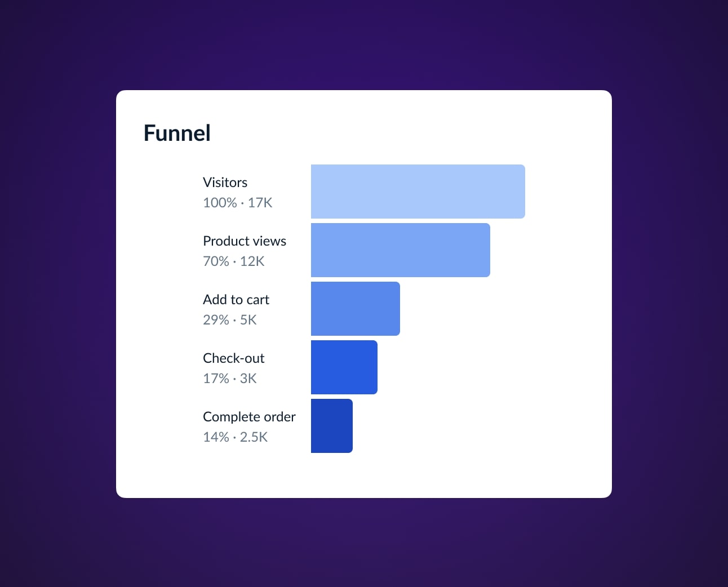Select the Check-out funnel bar
Screen dimensions: 728x587
(344, 367)
